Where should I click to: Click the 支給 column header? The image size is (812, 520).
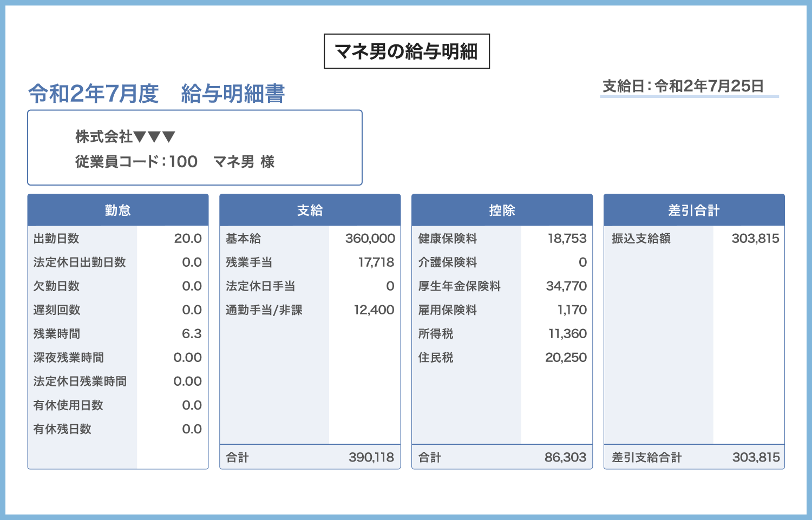point(310,210)
